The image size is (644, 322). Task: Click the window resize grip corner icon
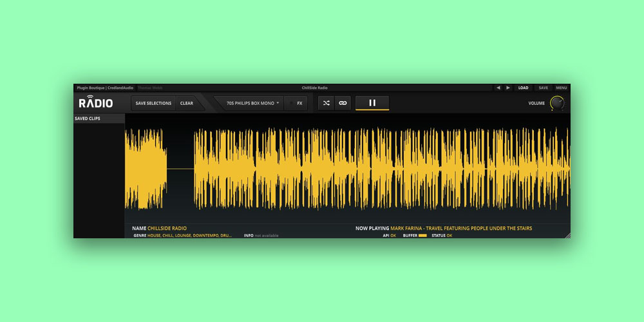[x=567, y=235]
